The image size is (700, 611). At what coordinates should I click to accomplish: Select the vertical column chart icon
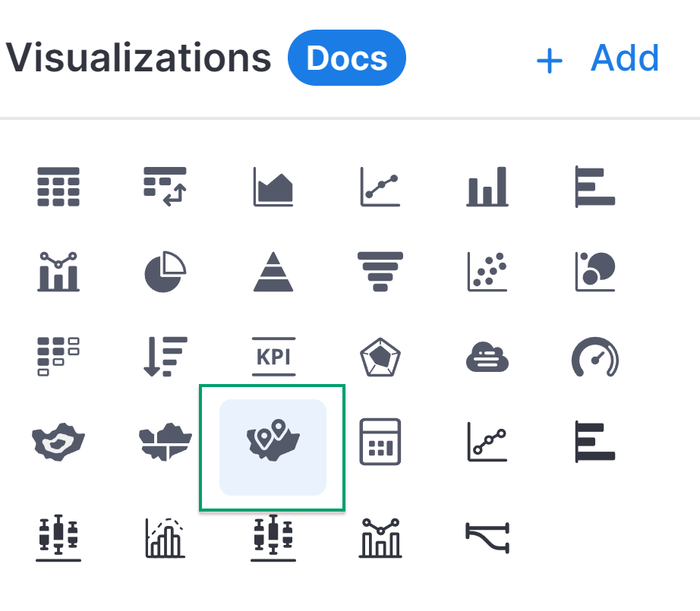point(487,187)
